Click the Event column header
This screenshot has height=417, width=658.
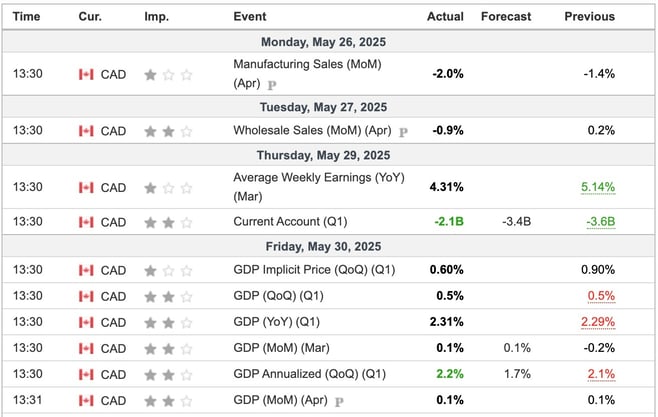point(250,16)
